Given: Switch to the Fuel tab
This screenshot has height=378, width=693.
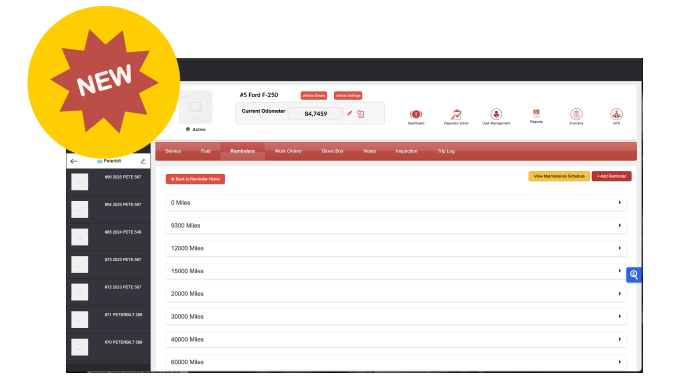Looking at the screenshot, I should coord(206,151).
